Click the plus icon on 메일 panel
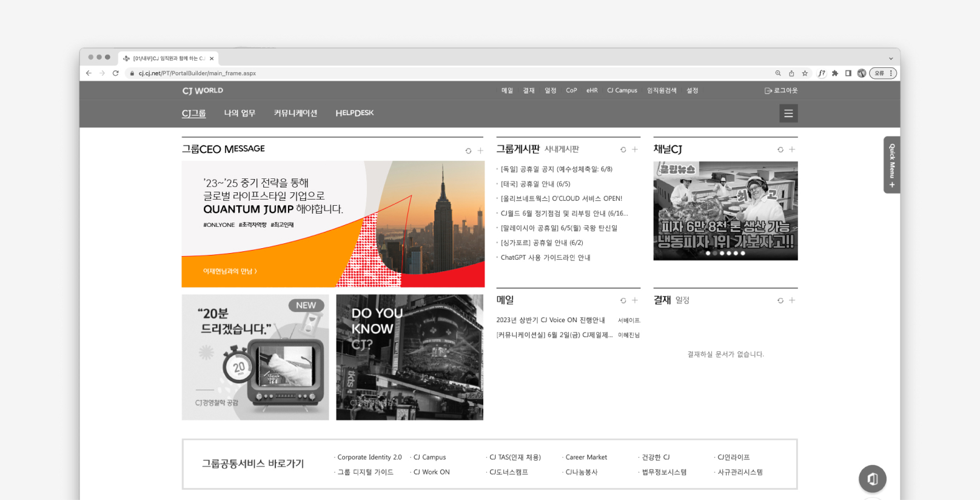 [635, 300]
